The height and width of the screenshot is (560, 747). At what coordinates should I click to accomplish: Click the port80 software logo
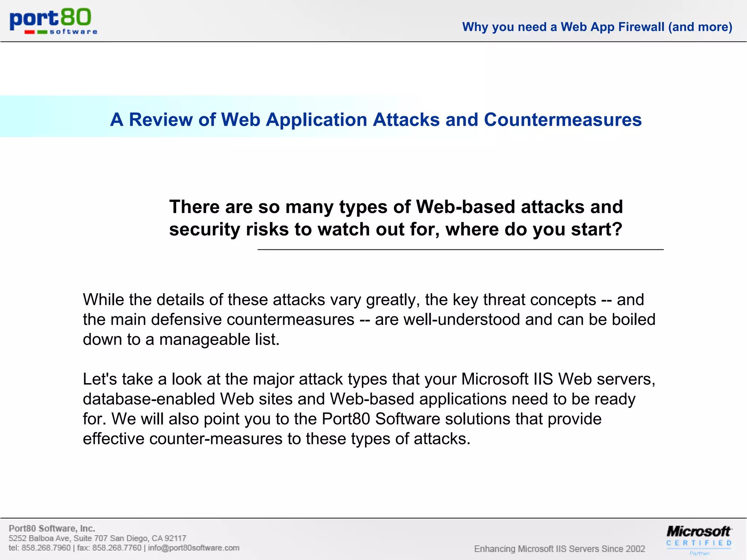point(53,21)
